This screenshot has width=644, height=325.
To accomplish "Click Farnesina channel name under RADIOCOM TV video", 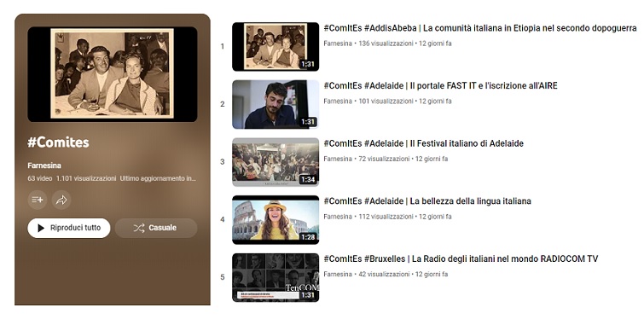I will click(338, 274).
